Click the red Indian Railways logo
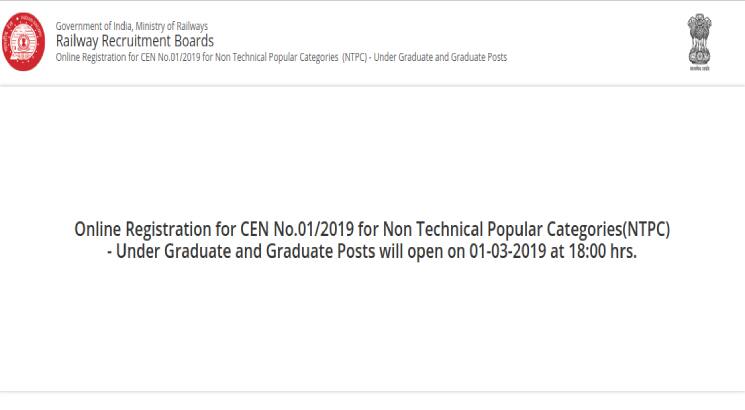 pos(23,41)
